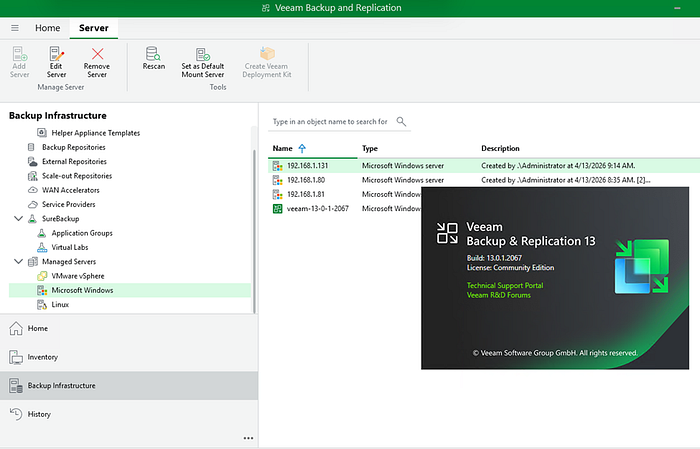This screenshot has height=449, width=700.
Task: Click the Name column header
Action: point(283,148)
